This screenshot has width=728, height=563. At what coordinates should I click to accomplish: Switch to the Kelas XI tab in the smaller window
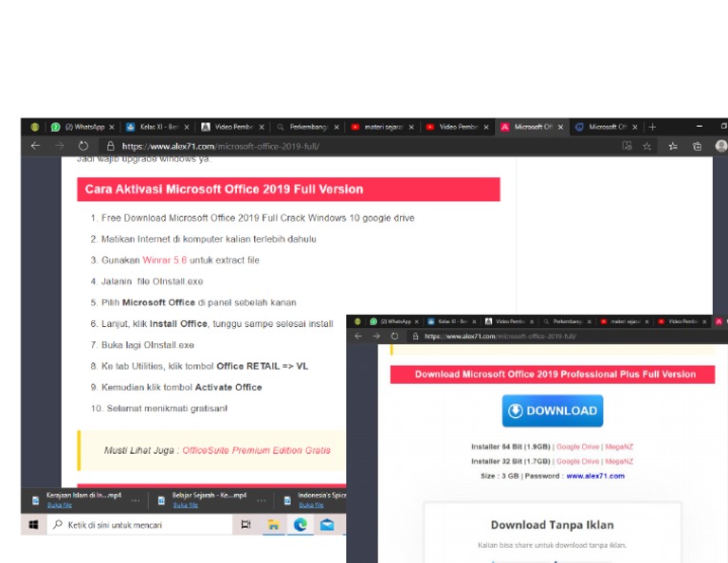pos(451,321)
